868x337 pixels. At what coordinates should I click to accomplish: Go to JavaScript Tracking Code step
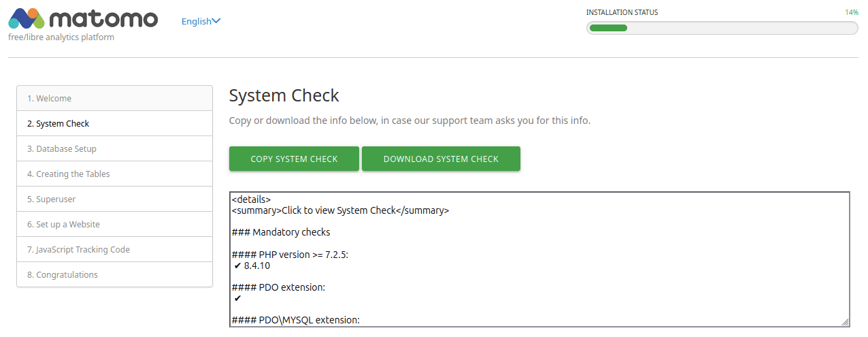click(x=78, y=249)
